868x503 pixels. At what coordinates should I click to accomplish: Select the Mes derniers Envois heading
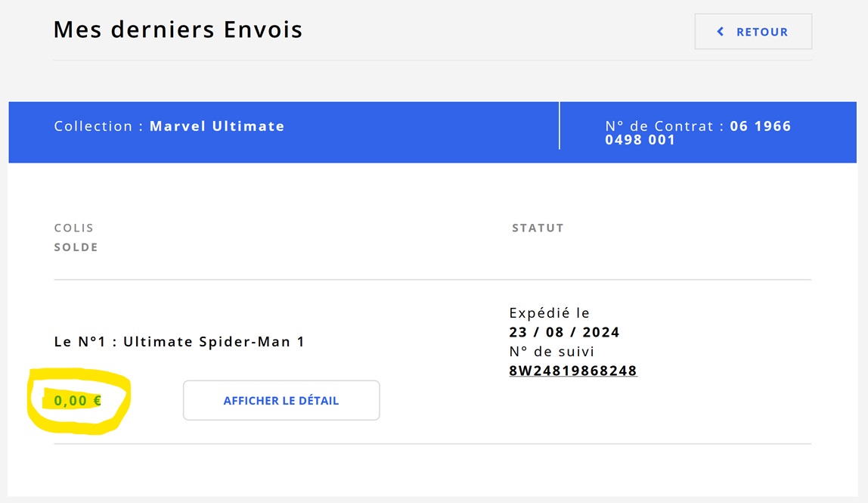(178, 29)
